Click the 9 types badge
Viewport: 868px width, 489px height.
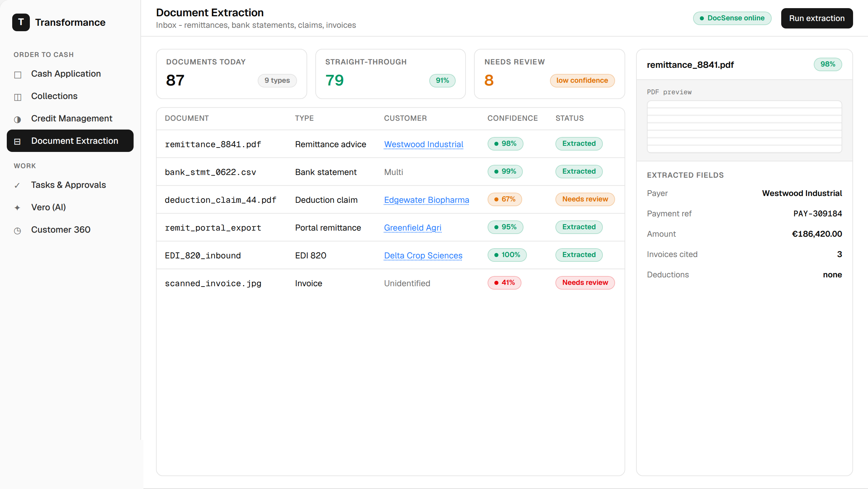click(x=277, y=80)
